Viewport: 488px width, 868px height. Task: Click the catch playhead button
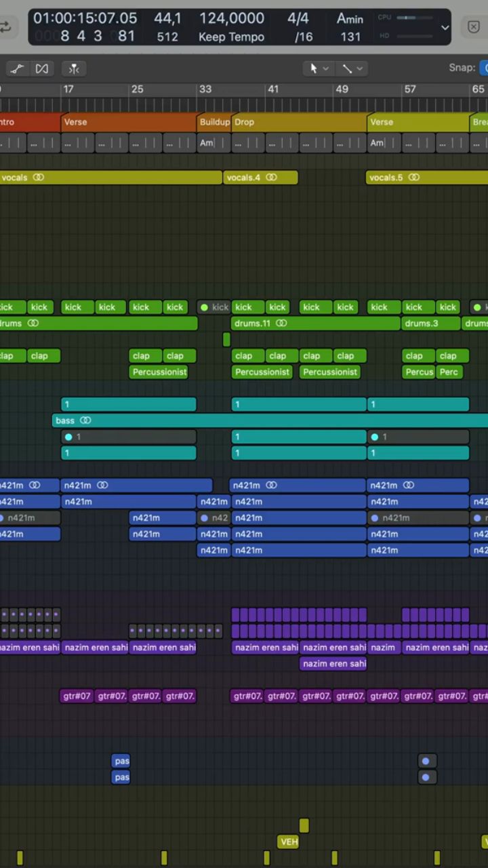tap(74, 68)
